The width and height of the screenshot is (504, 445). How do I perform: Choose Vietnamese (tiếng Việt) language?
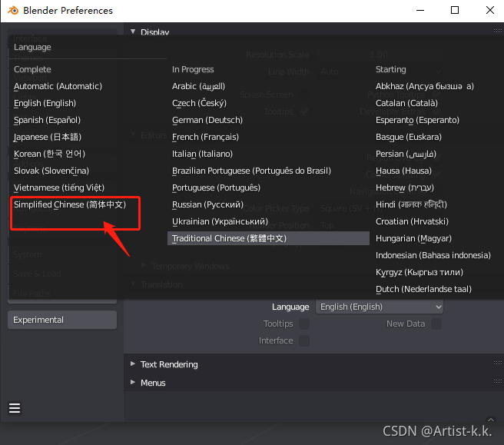click(59, 188)
